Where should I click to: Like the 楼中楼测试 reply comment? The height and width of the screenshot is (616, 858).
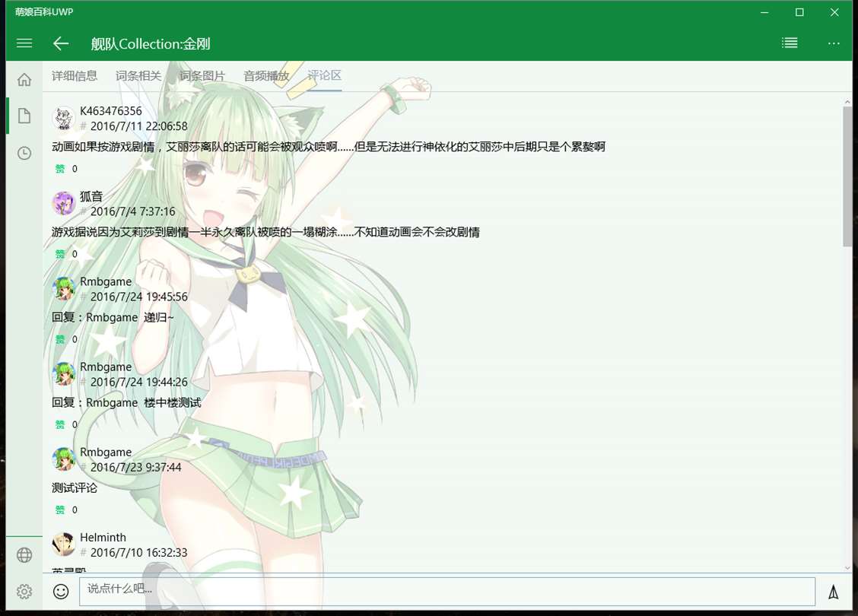pos(59,424)
